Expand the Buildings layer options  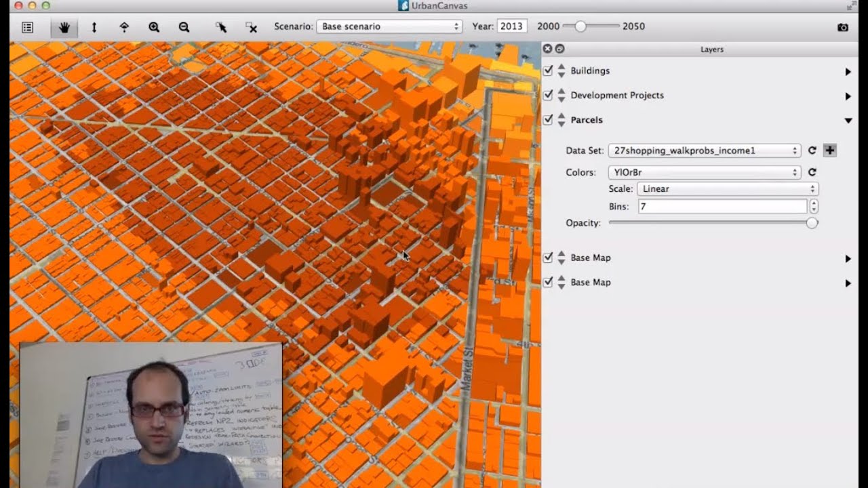(x=848, y=71)
